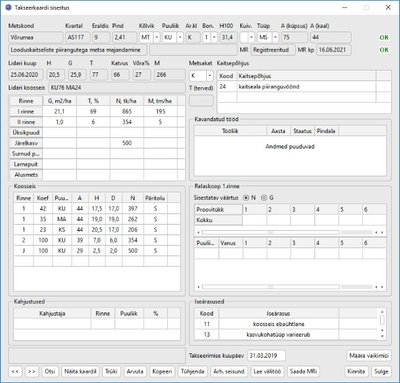The width and height of the screenshot is (400, 383).
Task: Click the MR kp field 16.06.2021
Action: click(x=333, y=50)
